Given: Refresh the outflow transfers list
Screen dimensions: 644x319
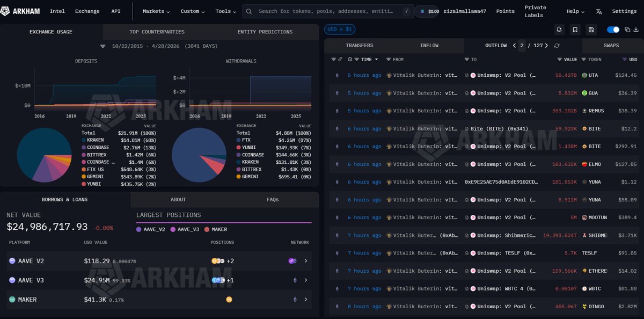Looking at the screenshot, I should click(557, 46).
